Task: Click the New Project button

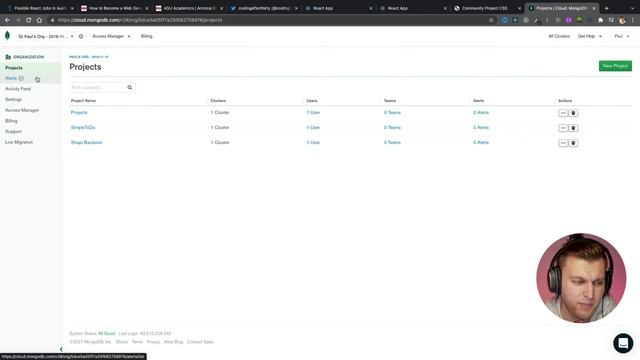Action: pyautogui.click(x=615, y=66)
